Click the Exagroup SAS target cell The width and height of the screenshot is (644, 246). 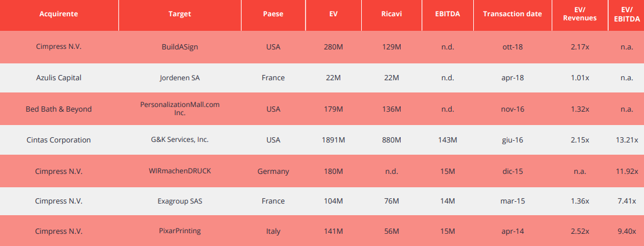(180, 201)
